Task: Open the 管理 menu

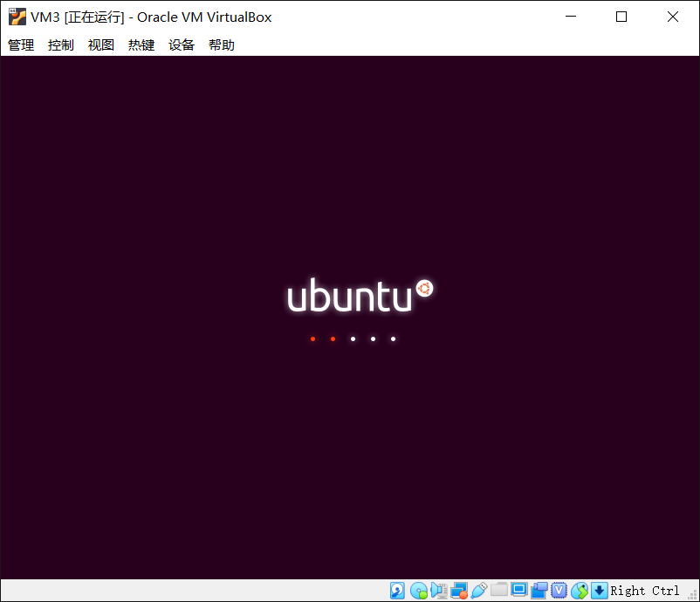Action: point(21,45)
